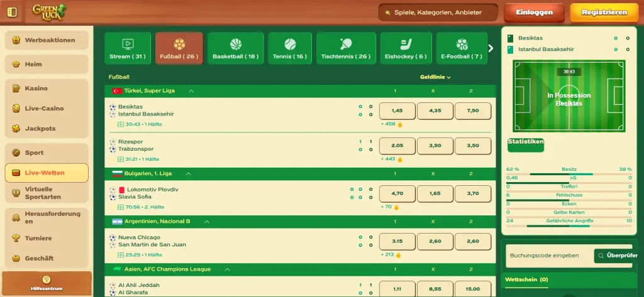Open the Green Luck logo home

point(49,13)
